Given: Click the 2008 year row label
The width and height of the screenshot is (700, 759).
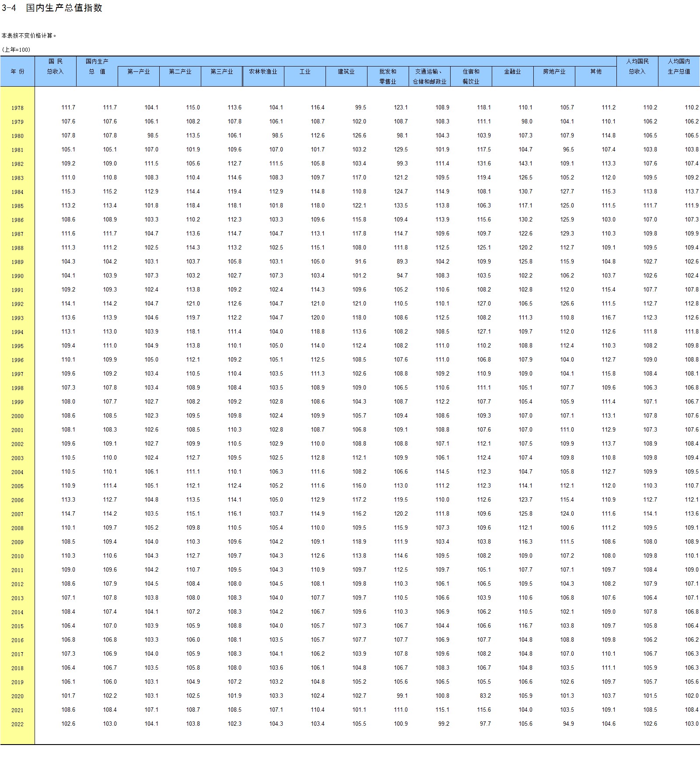Looking at the screenshot, I should click(17, 528).
